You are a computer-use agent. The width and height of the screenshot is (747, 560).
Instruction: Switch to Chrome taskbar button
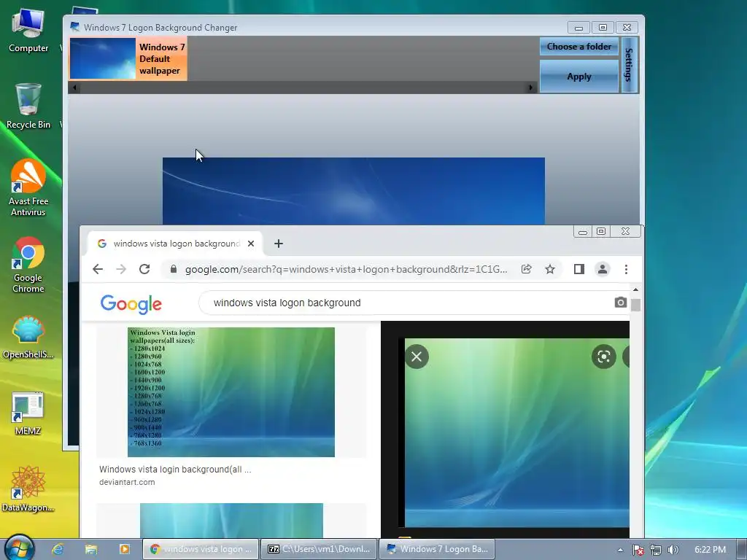201,549
